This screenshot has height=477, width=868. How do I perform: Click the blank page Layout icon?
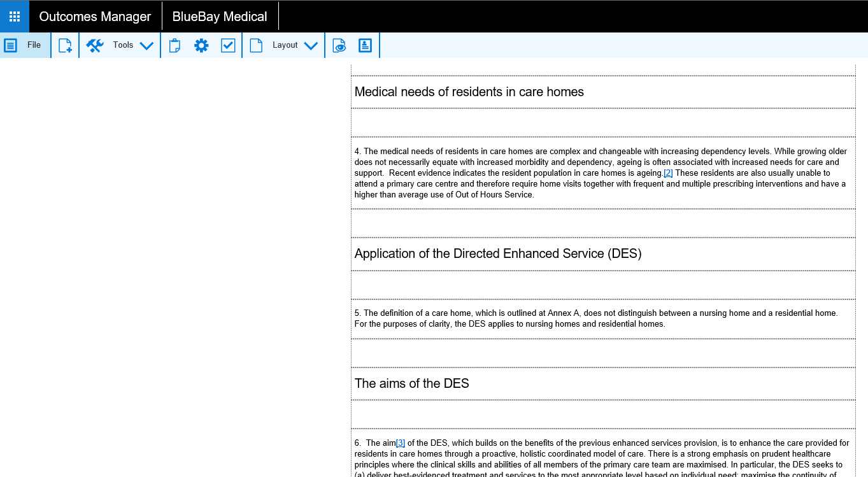pyautogui.click(x=256, y=45)
